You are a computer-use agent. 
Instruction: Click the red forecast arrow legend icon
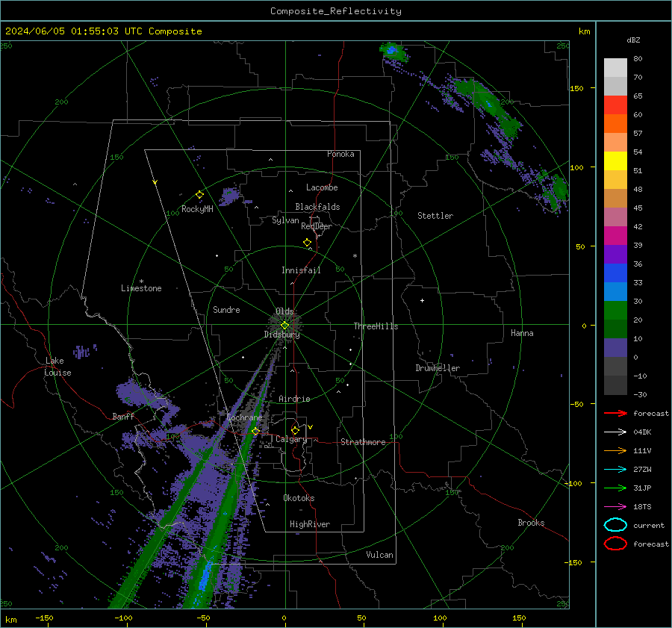click(x=615, y=413)
